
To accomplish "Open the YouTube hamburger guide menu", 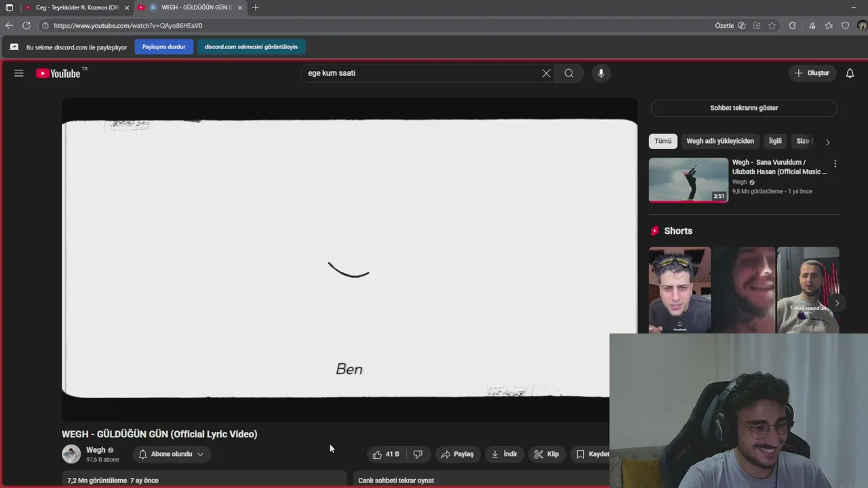I will [19, 73].
